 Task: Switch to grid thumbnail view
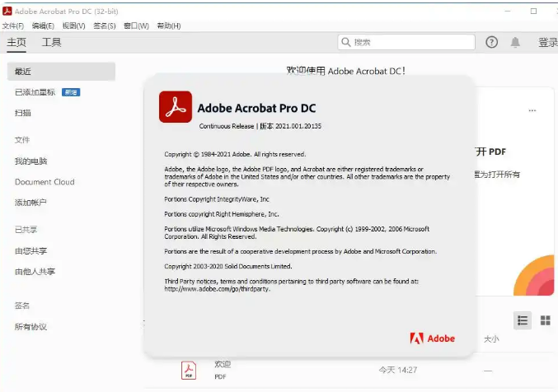click(x=545, y=320)
